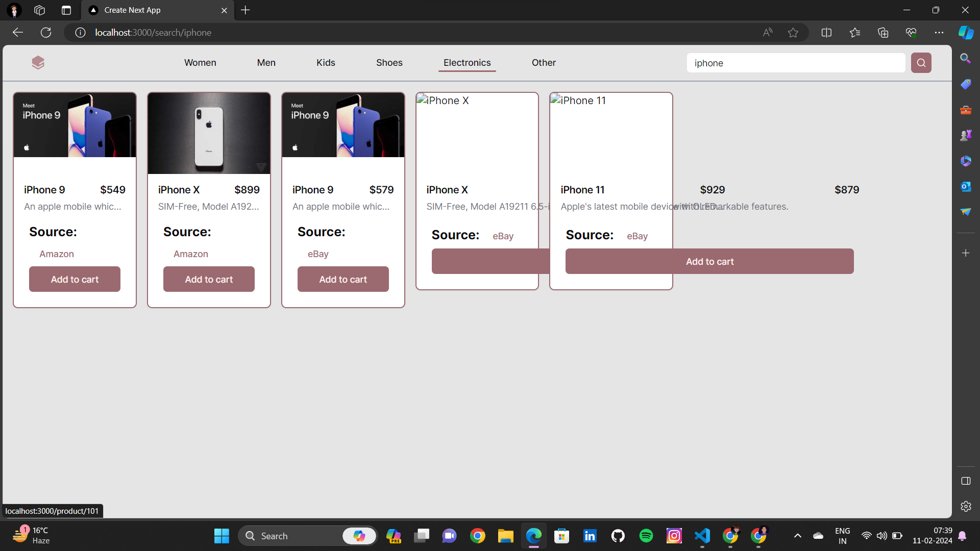The height and width of the screenshot is (551, 980).
Task: Go back to the previous page
Action: pos(18,33)
